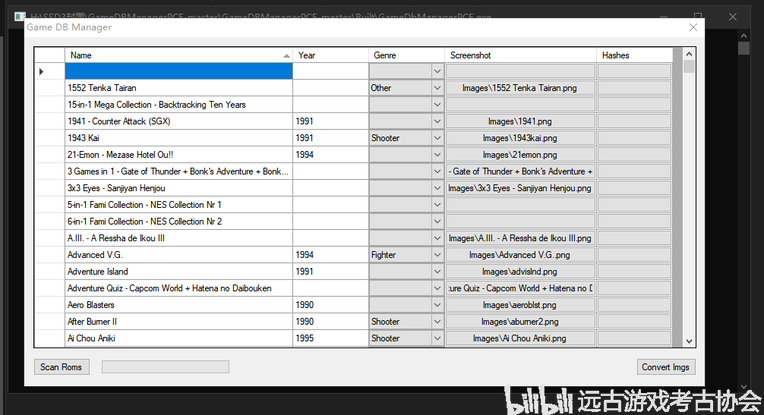Open genre dropdown for 3x3 Eyes row
Image resolution: width=764 pixels, height=415 pixels.
437,189
